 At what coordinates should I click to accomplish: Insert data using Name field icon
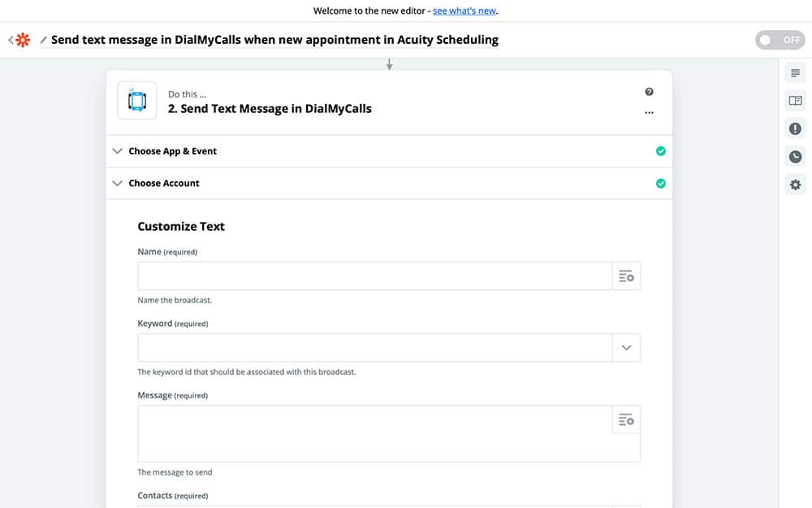click(x=626, y=276)
